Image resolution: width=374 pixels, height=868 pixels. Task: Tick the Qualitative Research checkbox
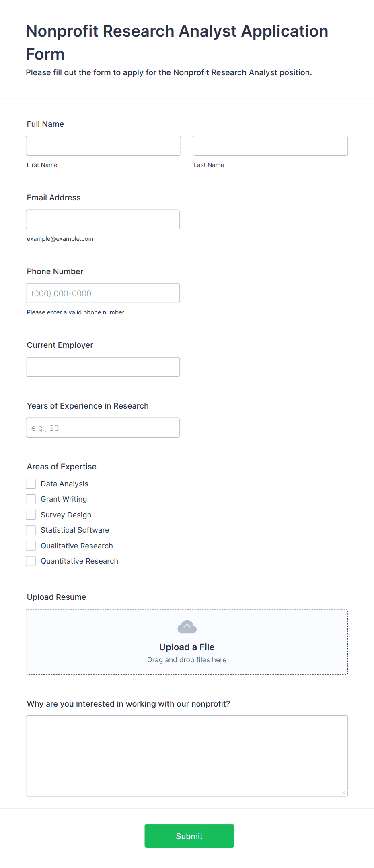coord(31,546)
